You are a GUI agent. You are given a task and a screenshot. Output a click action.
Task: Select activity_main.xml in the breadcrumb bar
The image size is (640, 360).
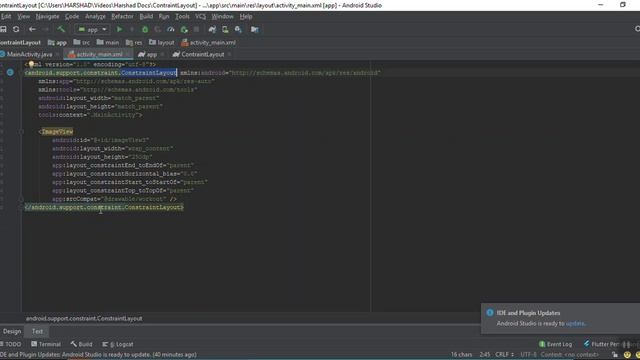(x=208, y=42)
